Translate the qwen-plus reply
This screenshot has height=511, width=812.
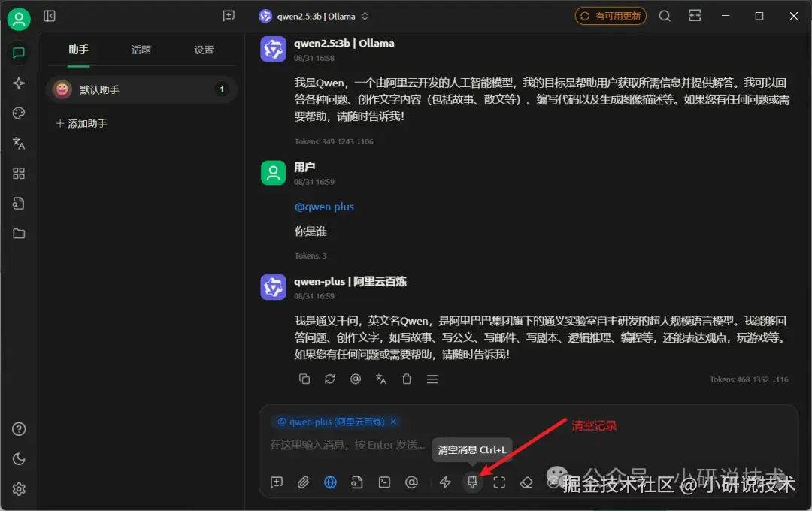click(x=381, y=379)
